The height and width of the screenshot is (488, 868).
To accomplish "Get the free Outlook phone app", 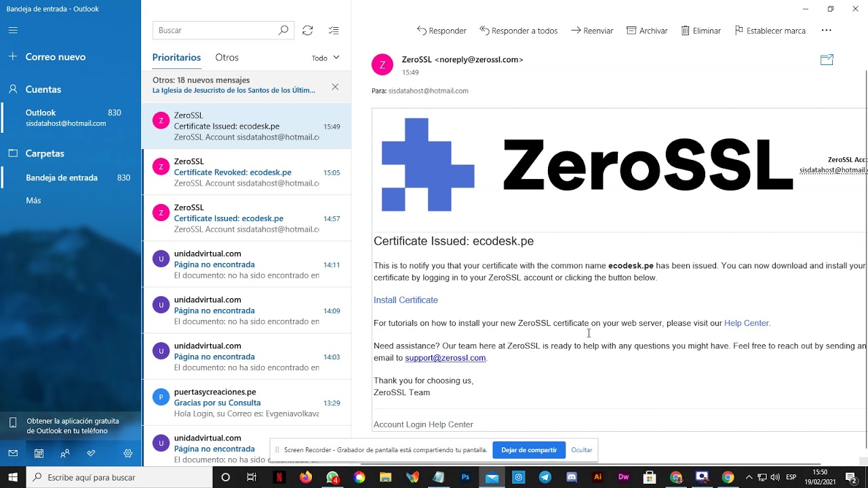I will 71,426.
